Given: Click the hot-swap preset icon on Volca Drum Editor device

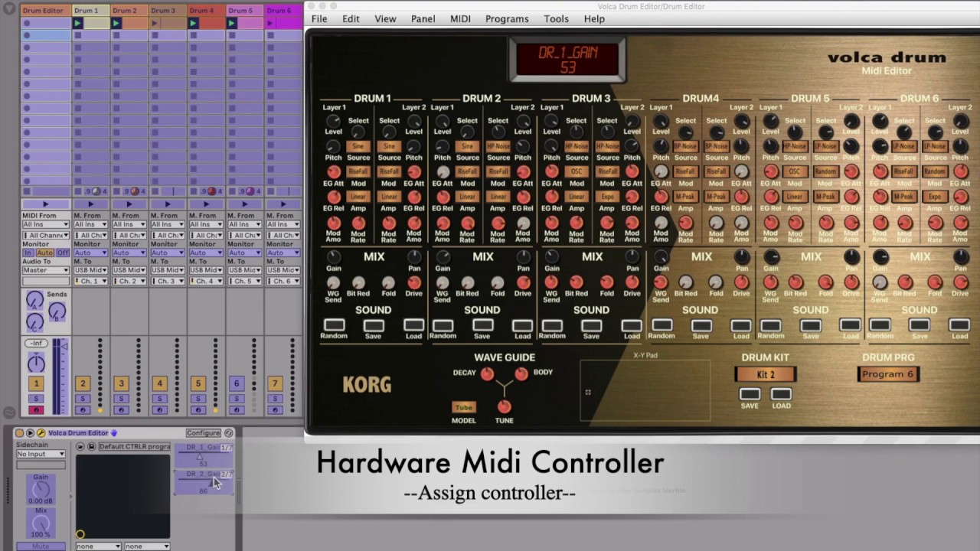Looking at the screenshot, I should 228,433.
